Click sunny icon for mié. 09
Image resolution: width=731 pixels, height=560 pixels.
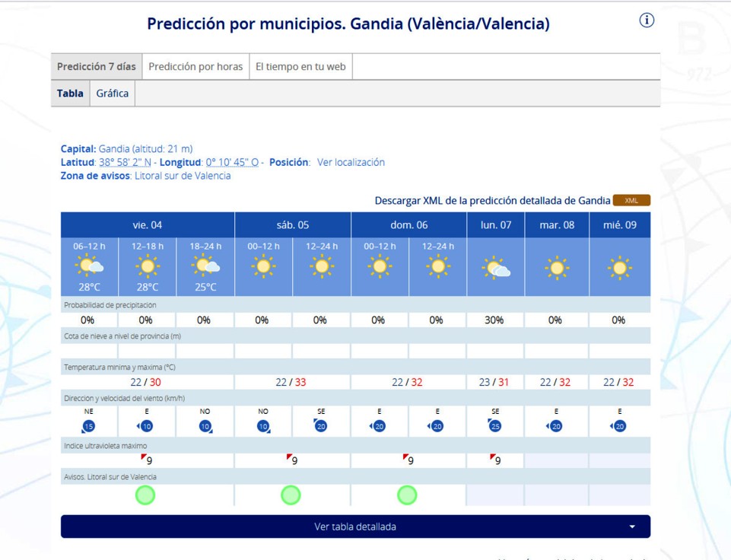[x=620, y=268]
